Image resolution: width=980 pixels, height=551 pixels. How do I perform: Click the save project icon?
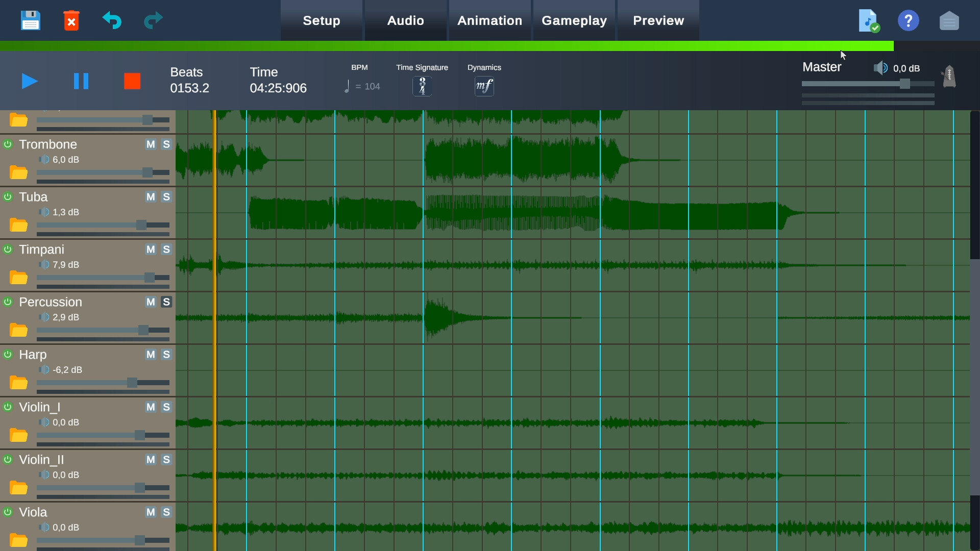pos(30,20)
